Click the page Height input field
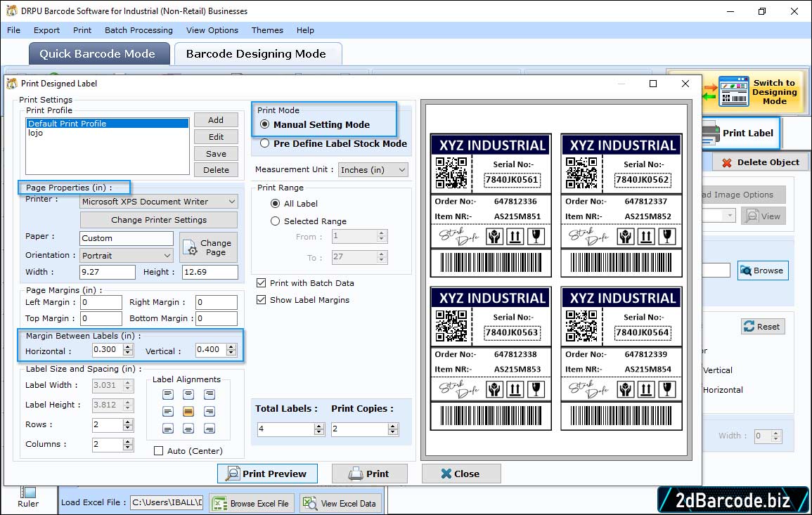Screen dimensions: 812x515 (210, 272)
